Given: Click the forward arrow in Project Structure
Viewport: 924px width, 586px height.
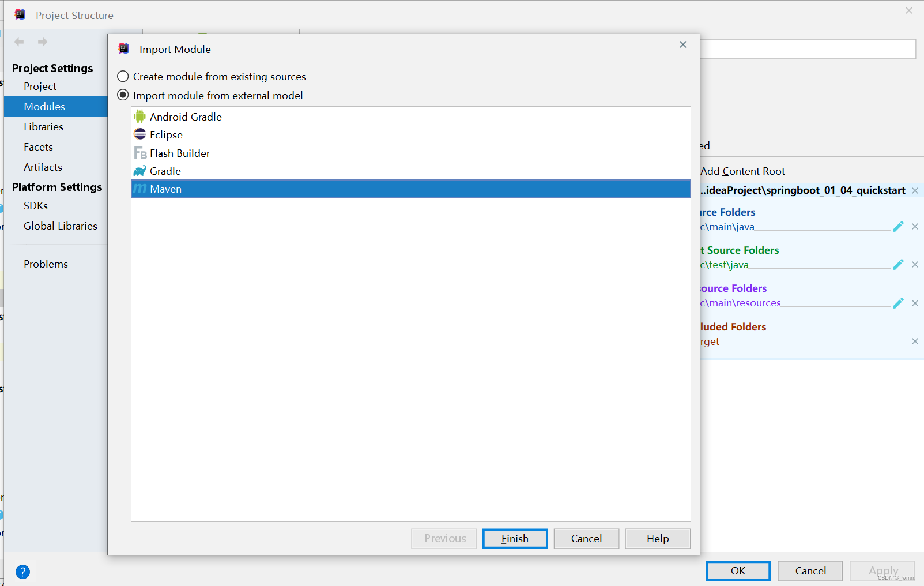Looking at the screenshot, I should pyautogui.click(x=42, y=42).
